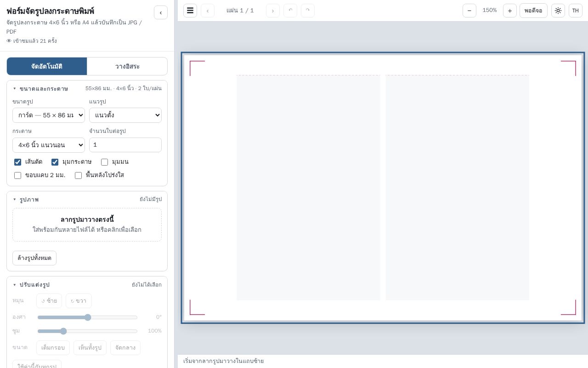This screenshot has height=368, width=588.
Task: Open the ขนาดรูป dropdown
Action: click(x=49, y=115)
